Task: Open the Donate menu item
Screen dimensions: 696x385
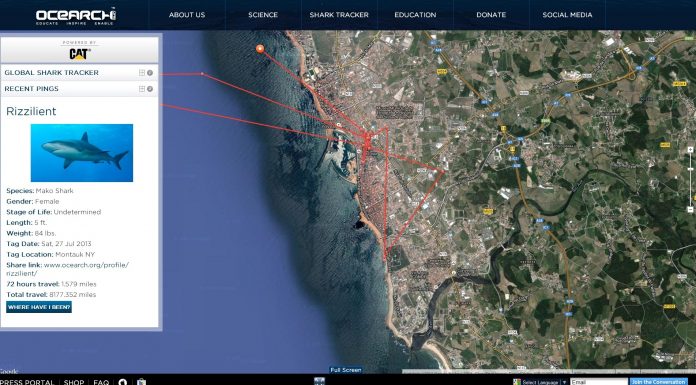Action: pos(491,15)
